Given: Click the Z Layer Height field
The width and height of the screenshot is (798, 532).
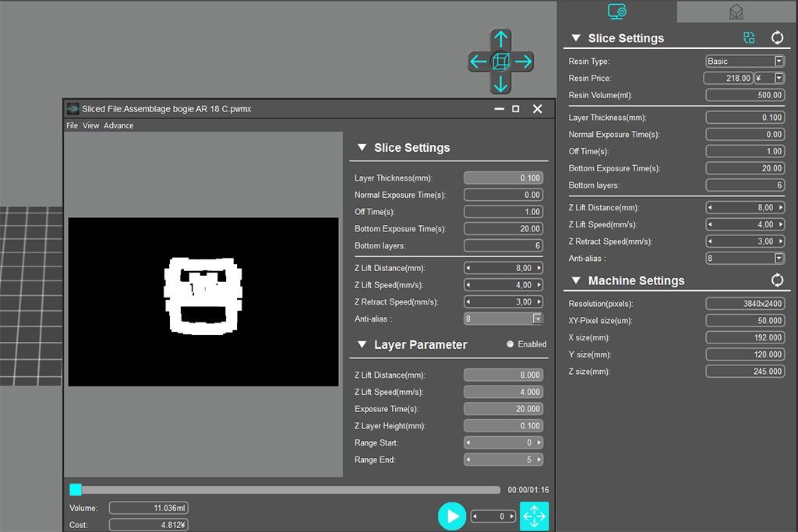Looking at the screenshot, I should tap(503, 426).
